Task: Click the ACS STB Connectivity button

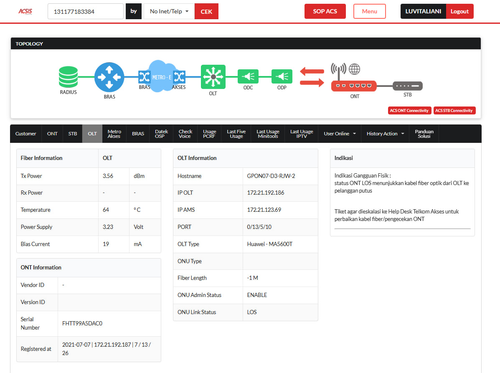Action: pyautogui.click(x=454, y=110)
